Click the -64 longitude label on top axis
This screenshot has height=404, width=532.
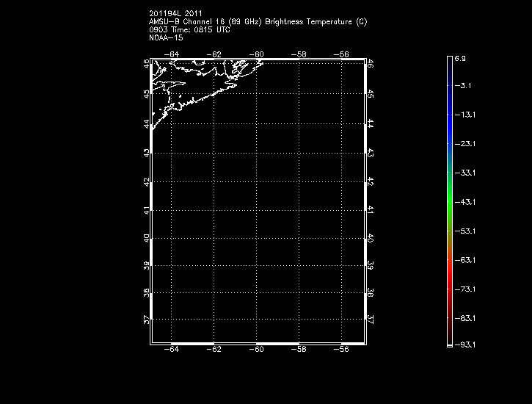click(172, 54)
